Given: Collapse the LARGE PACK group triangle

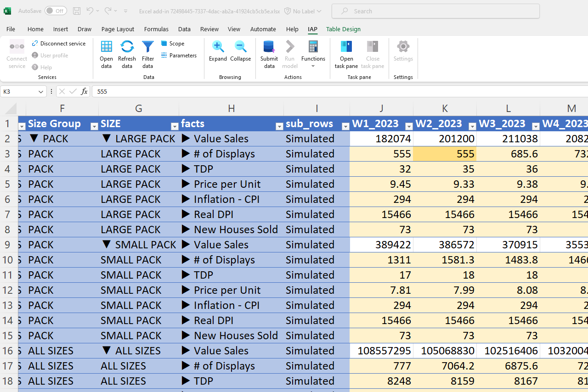Looking at the screenshot, I should coord(107,138).
